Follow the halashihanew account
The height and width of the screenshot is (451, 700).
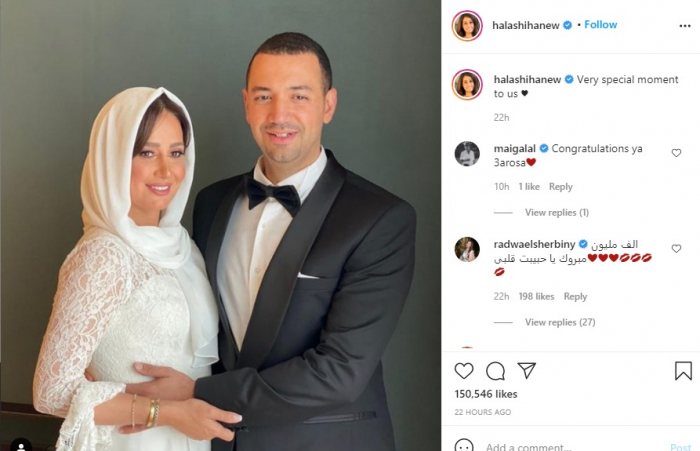pos(600,25)
